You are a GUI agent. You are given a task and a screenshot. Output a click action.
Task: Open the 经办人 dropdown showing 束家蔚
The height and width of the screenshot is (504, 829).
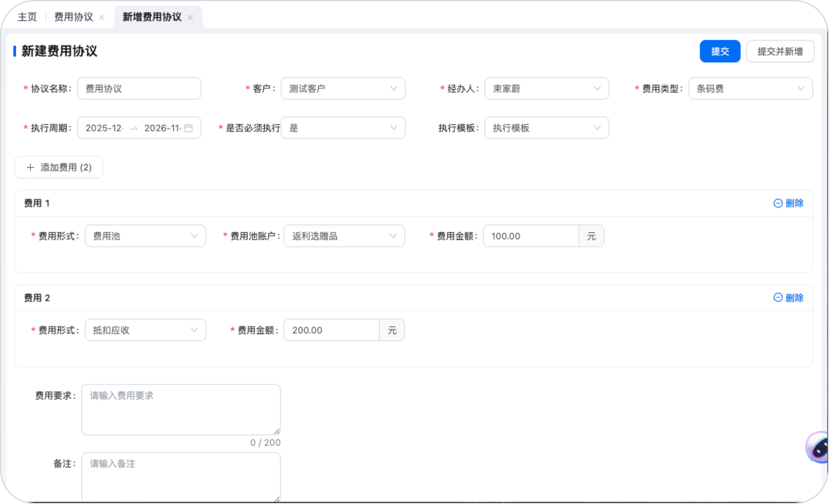547,89
